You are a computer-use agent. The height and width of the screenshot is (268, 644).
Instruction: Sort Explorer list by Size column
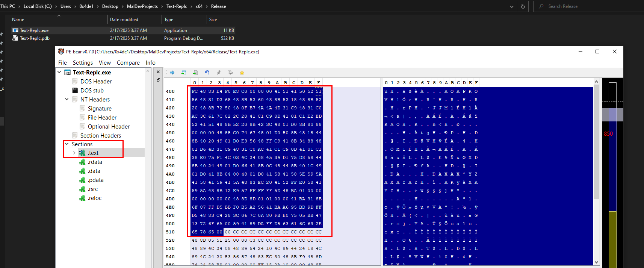tap(222, 20)
